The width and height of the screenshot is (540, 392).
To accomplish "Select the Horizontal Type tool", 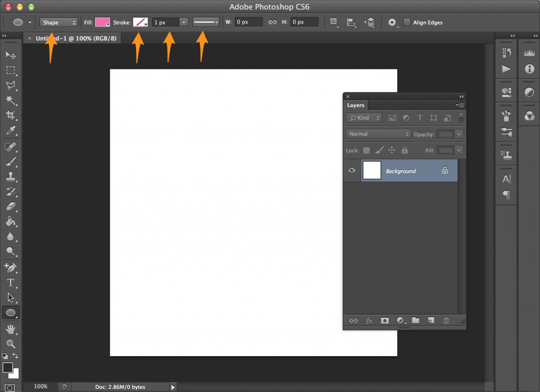I will tap(10, 282).
